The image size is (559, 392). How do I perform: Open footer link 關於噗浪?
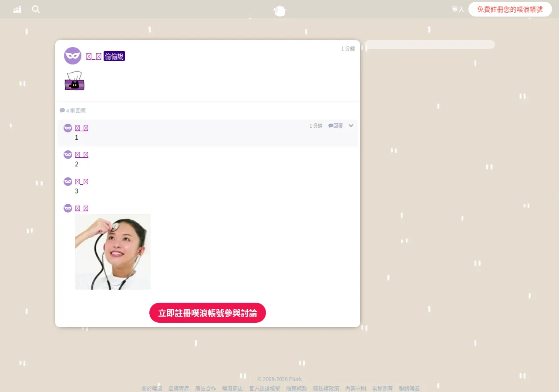(152, 389)
